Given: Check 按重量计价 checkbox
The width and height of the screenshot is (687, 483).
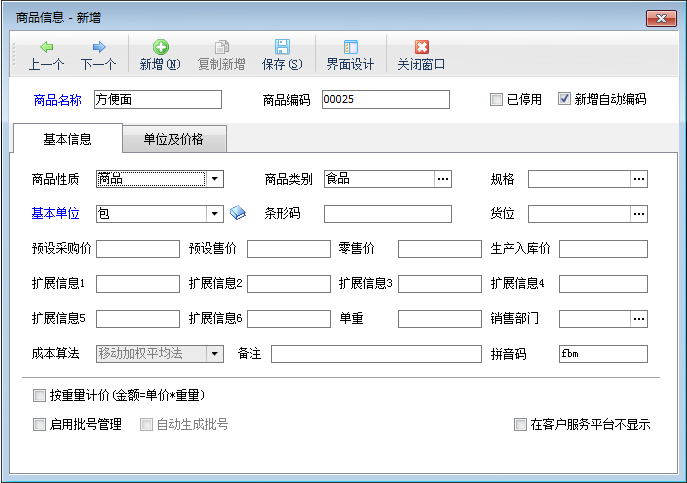Looking at the screenshot, I should [40, 395].
